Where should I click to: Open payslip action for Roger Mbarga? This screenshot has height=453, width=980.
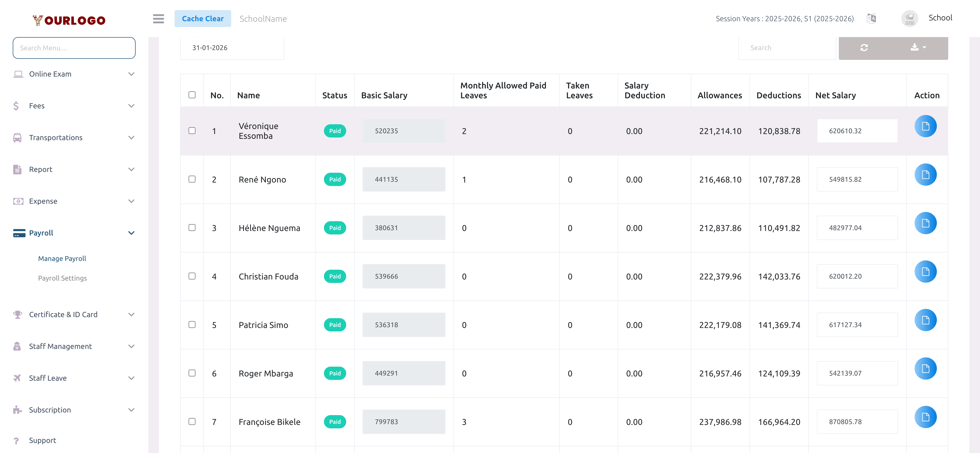pyautogui.click(x=925, y=368)
